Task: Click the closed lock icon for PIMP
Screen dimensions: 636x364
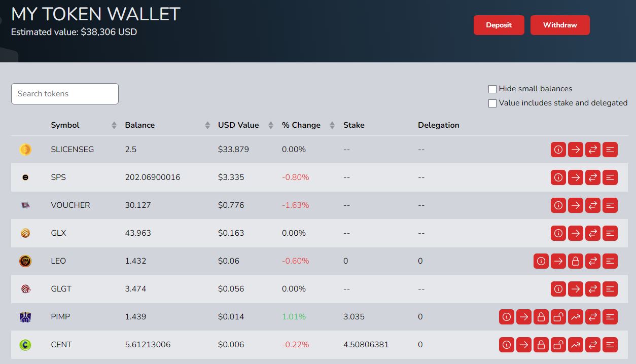Action: tap(541, 317)
